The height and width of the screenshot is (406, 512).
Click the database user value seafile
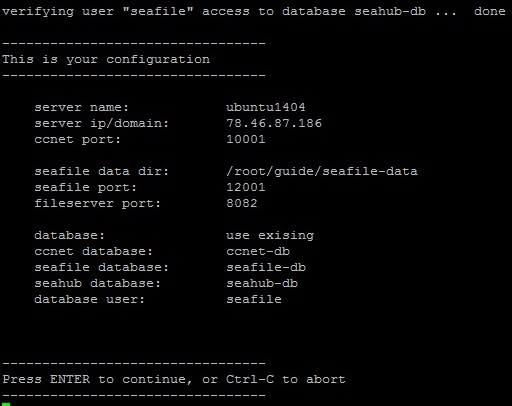tap(254, 299)
